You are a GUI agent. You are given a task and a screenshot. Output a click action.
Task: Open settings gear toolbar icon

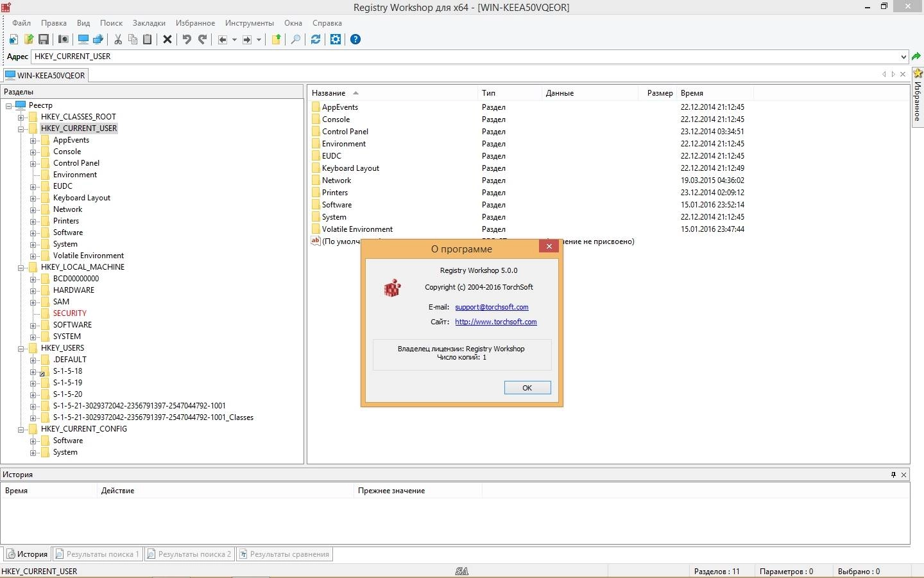(336, 39)
